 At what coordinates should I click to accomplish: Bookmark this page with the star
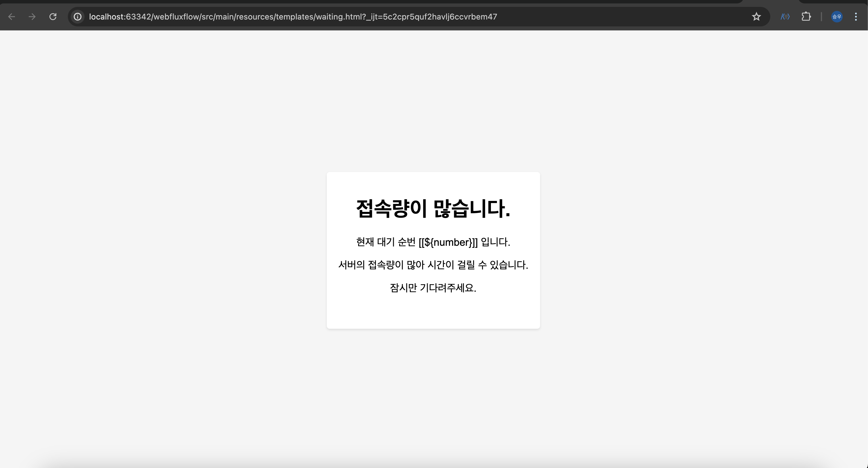tap(756, 16)
